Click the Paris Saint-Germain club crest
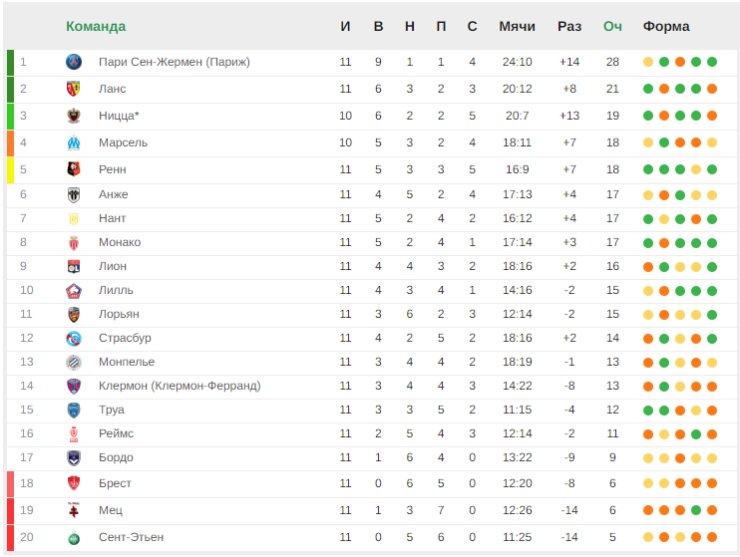 click(74, 62)
